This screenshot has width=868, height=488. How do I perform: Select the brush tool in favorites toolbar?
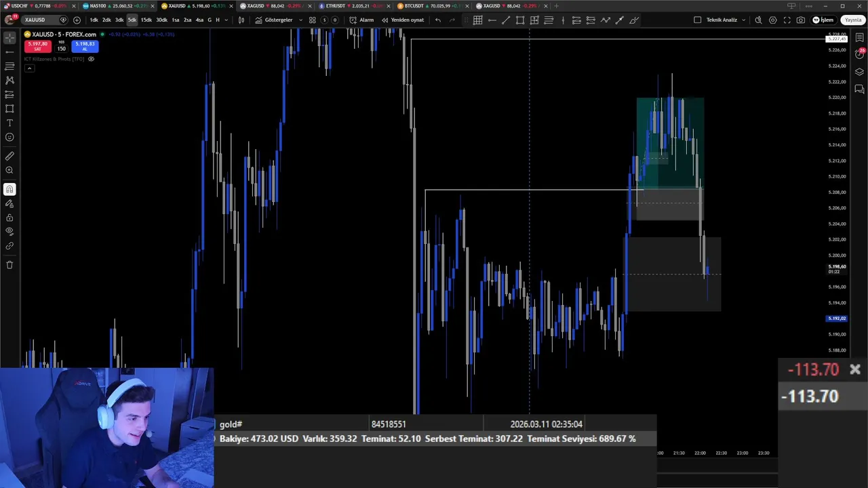point(633,20)
